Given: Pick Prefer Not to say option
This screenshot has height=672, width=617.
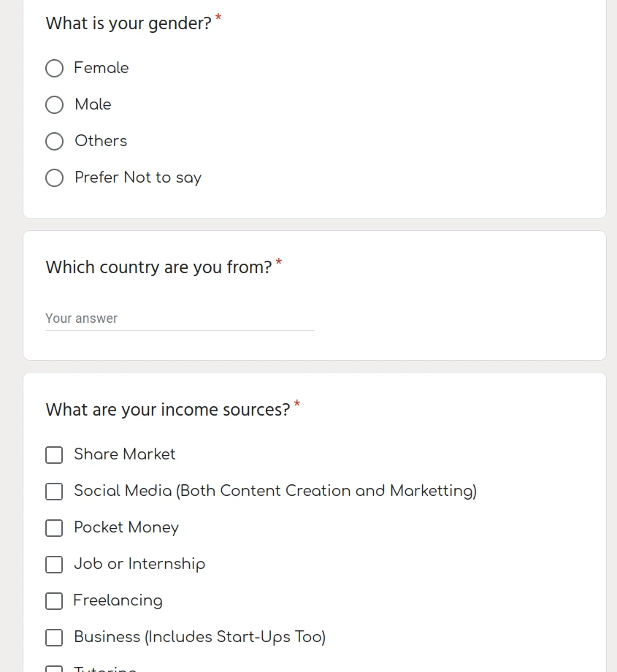Looking at the screenshot, I should tap(55, 177).
